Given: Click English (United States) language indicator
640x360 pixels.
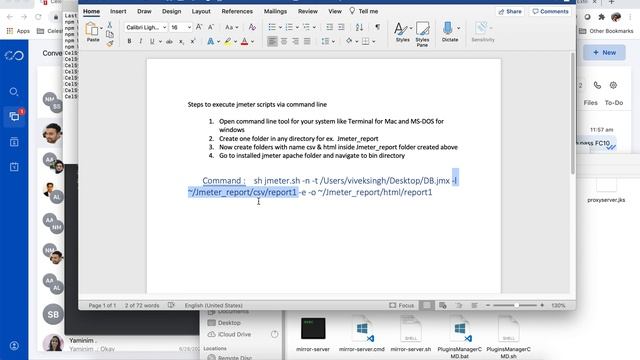Looking at the screenshot, I should click(x=213, y=305).
